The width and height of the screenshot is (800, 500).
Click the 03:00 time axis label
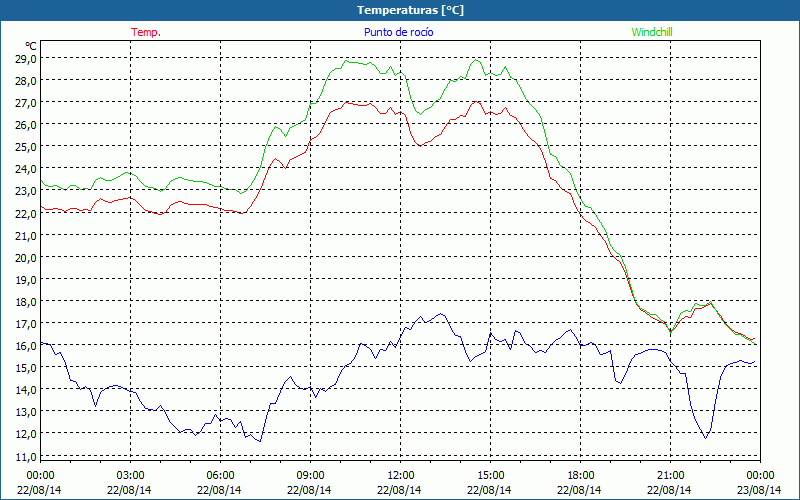131,476
